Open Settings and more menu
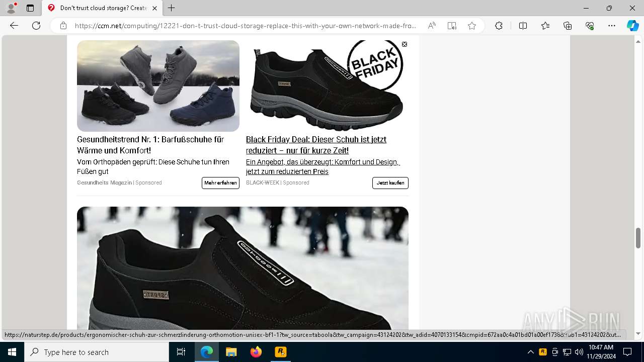Image resolution: width=644 pixels, height=362 pixels. pos(612,26)
